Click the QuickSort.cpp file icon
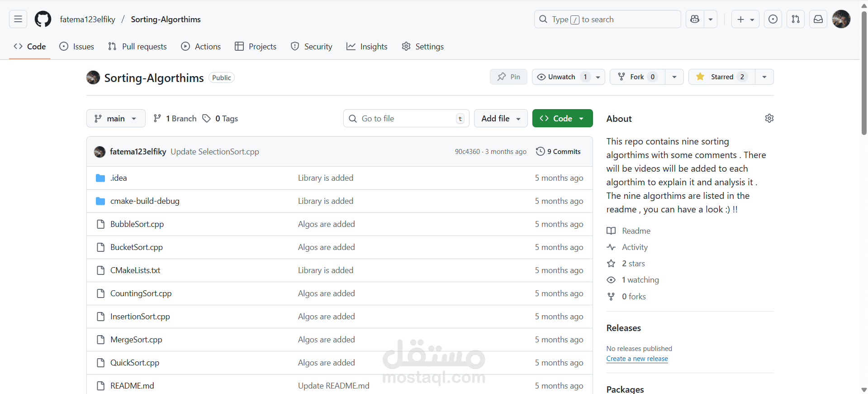 (100, 363)
